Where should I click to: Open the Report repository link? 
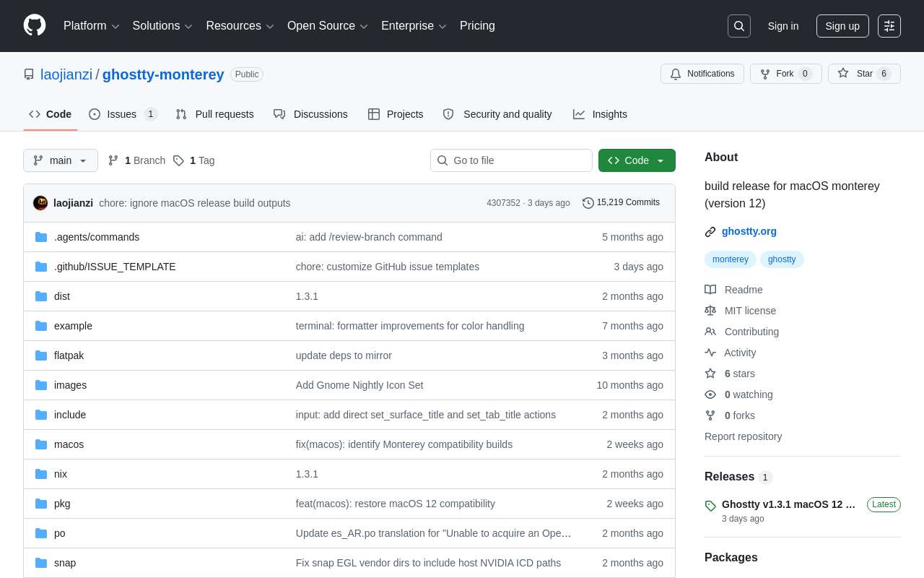743,436
